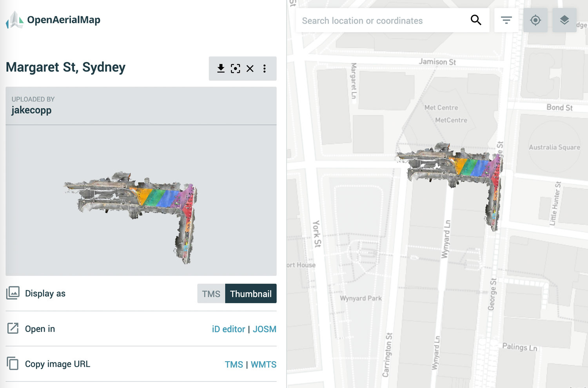
Task: Click the search magnifier icon
Action: point(476,20)
